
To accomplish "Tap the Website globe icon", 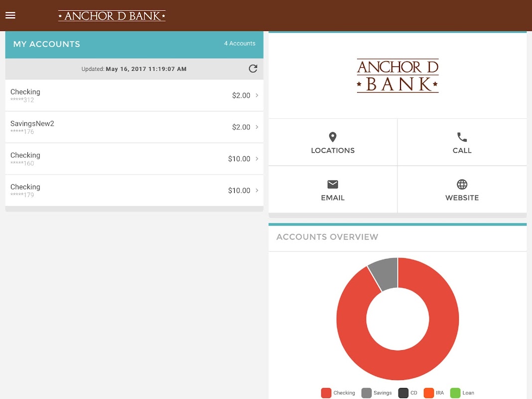I will (x=462, y=184).
